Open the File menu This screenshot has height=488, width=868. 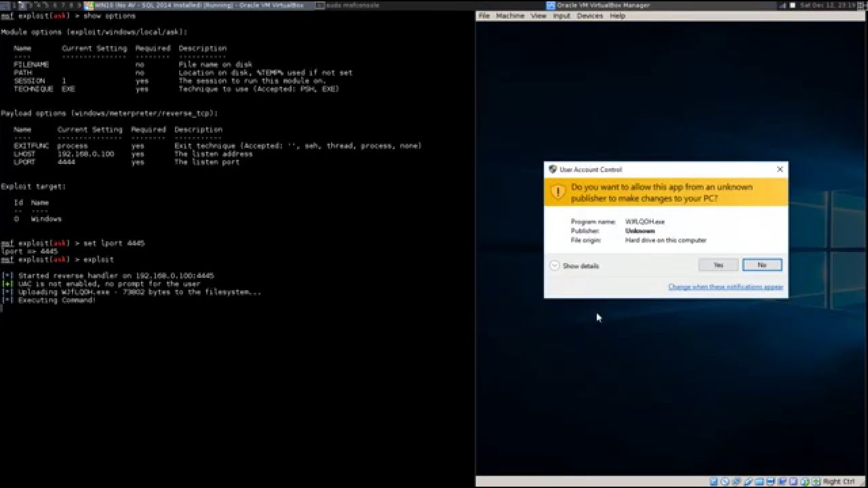point(484,16)
